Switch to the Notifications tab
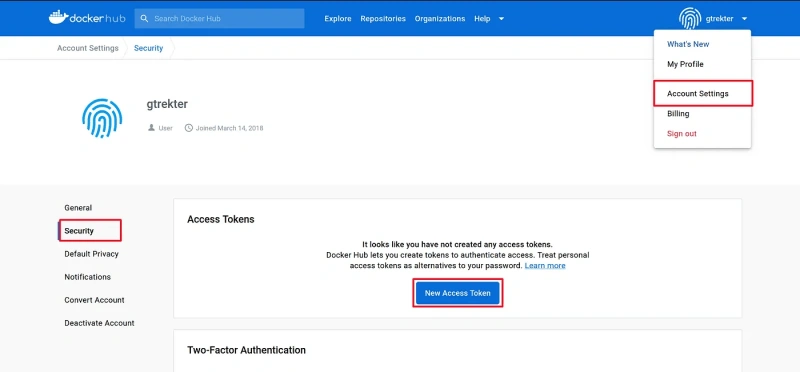The width and height of the screenshot is (800, 372). coord(87,277)
